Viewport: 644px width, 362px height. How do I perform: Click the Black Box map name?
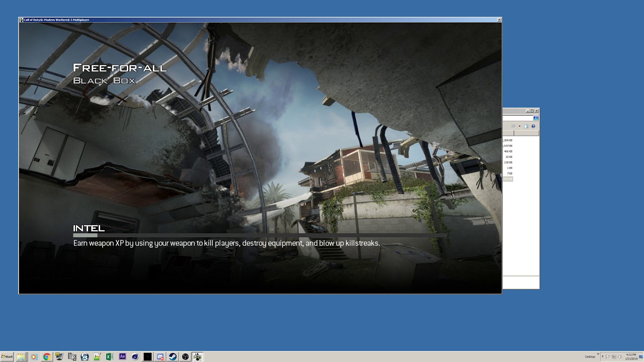point(104,80)
